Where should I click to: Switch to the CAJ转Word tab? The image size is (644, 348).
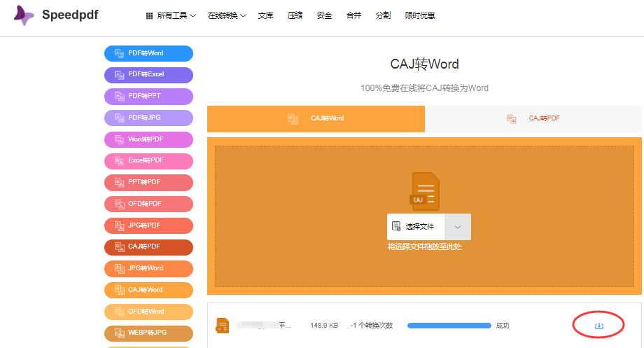[x=316, y=119]
